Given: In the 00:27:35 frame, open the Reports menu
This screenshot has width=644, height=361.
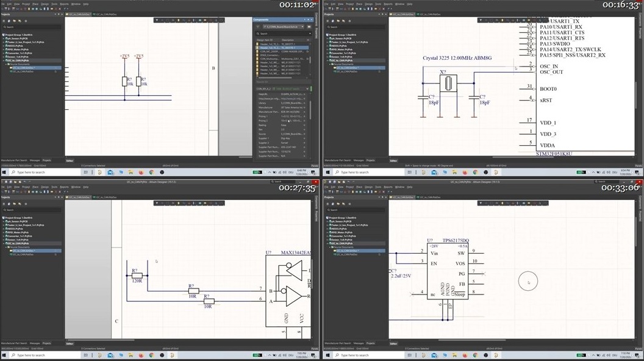Looking at the screenshot, I should pyautogui.click(x=65, y=187).
